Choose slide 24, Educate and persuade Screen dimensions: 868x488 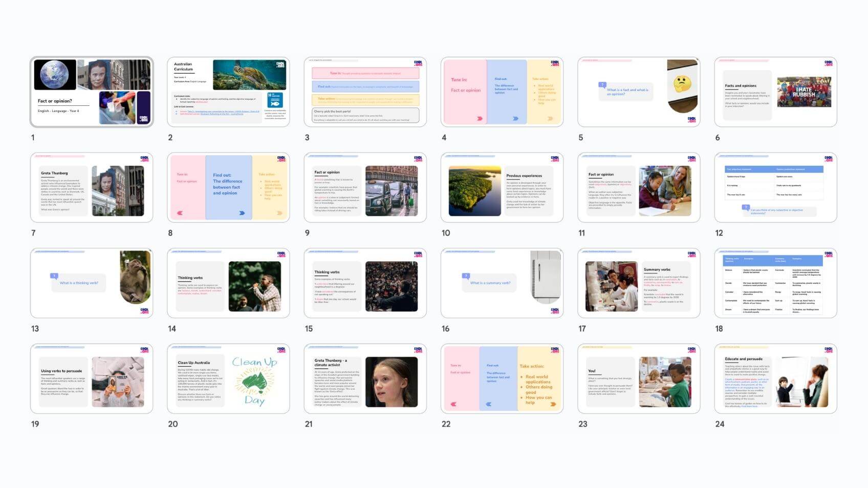(775, 379)
